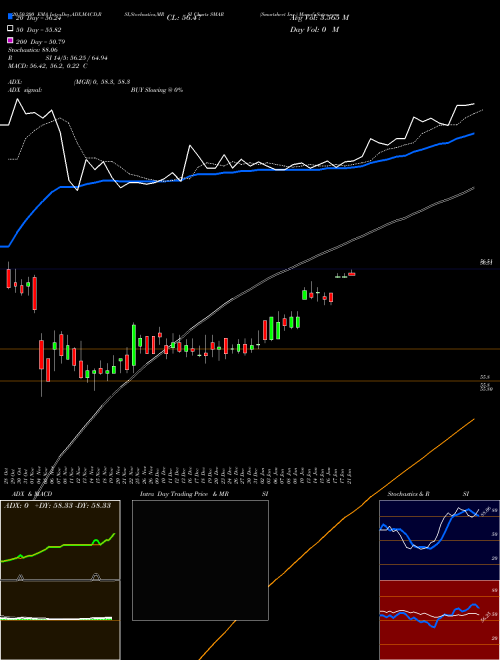Click the 'Day Vol: 0 M' text
The height and width of the screenshot is (660, 500).
pyautogui.click(x=314, y=29)
